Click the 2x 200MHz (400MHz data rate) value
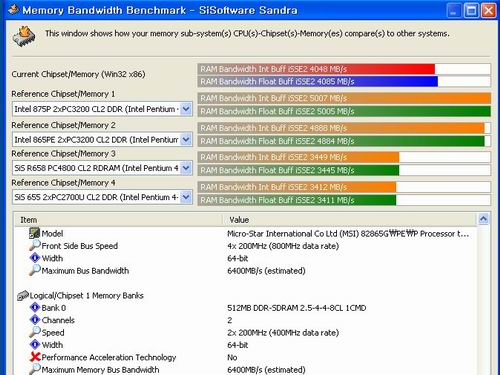 [283, 333]
